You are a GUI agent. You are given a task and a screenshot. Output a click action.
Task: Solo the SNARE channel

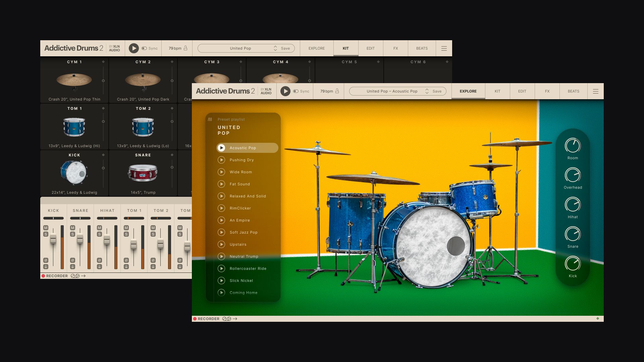72,234
